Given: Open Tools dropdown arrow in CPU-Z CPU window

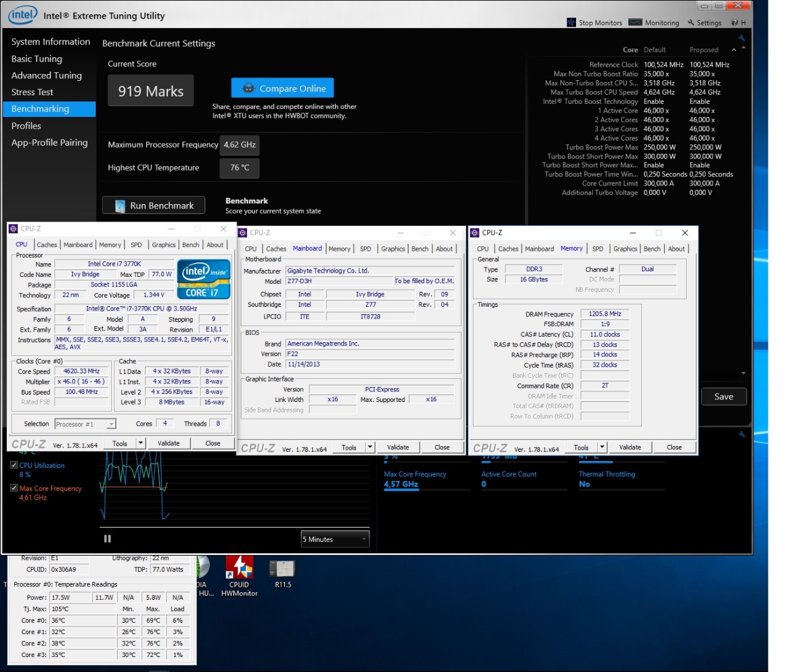Looking at the screenshot, I should point(141,443).
